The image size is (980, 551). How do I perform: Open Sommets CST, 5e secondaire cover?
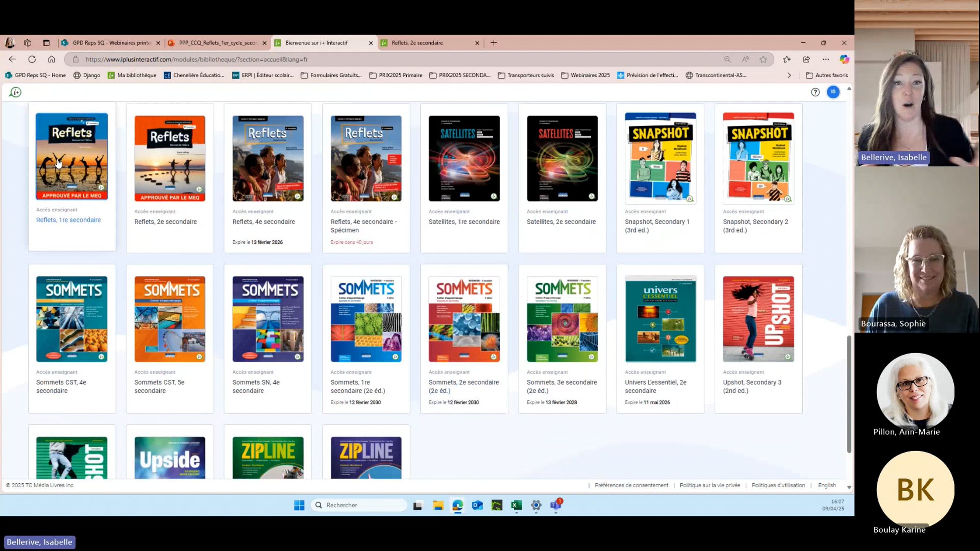[x=170, y=319]
